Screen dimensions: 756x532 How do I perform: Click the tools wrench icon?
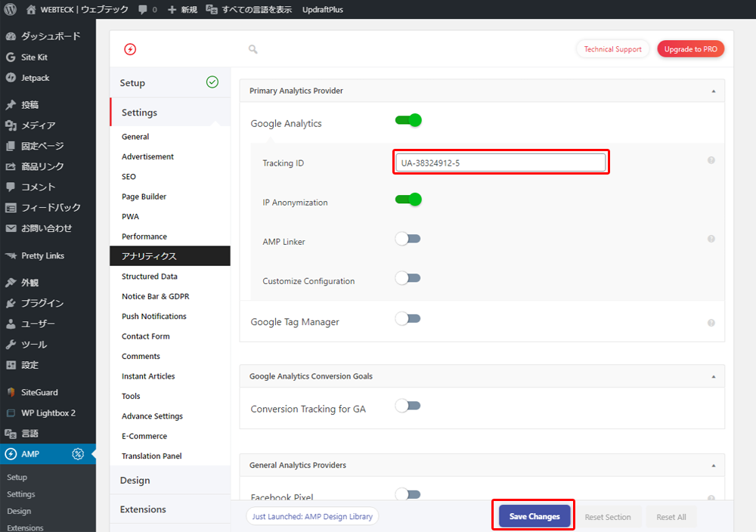(x=11, y=345)
